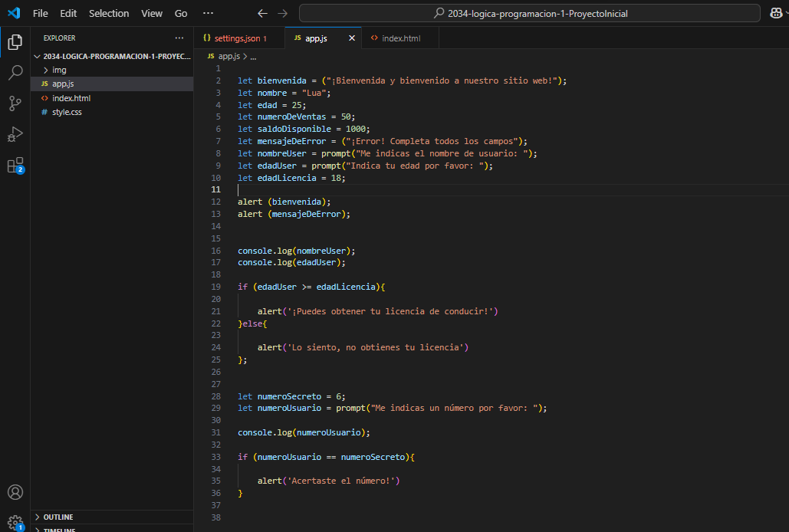Click the VS Code logo icon
Screen dimensions: 789x532
pos(14,13)
